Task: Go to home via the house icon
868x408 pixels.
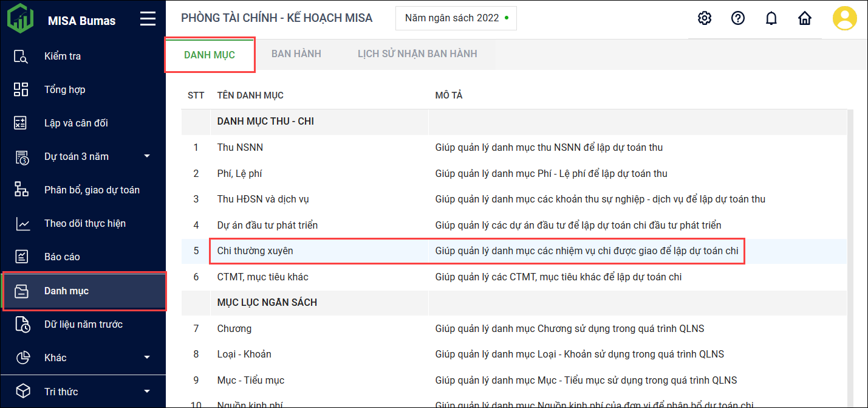Action: pos(805,18)
